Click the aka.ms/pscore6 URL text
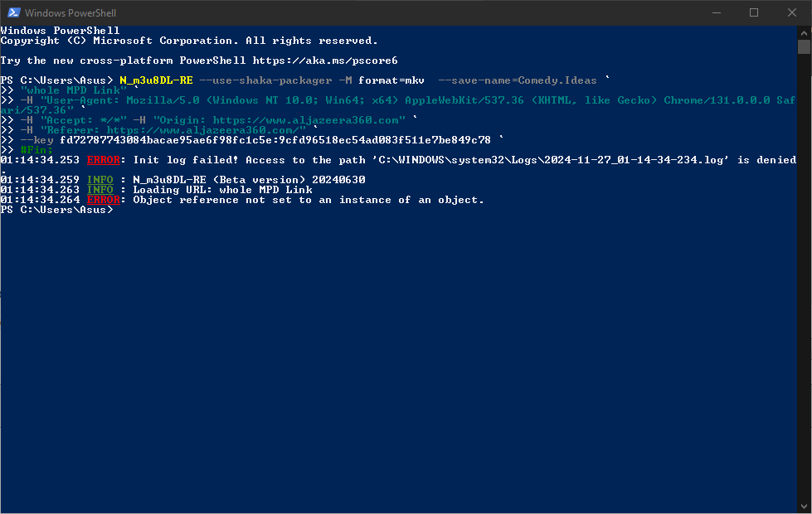This screenshot has width=812, height=514. (325, 61)
